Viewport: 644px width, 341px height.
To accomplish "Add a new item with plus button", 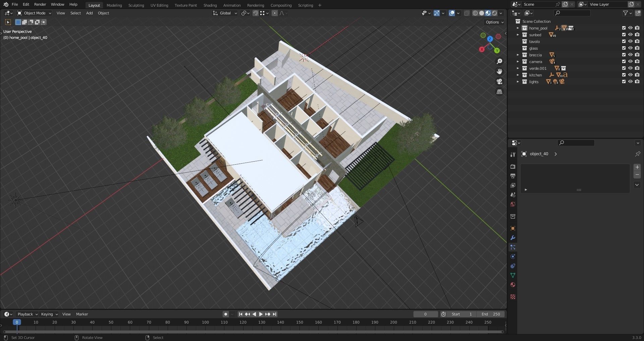I will [637, 167].
